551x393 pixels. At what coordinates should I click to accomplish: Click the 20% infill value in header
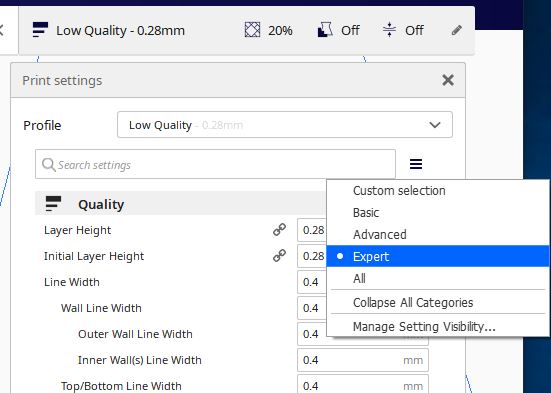280,31
